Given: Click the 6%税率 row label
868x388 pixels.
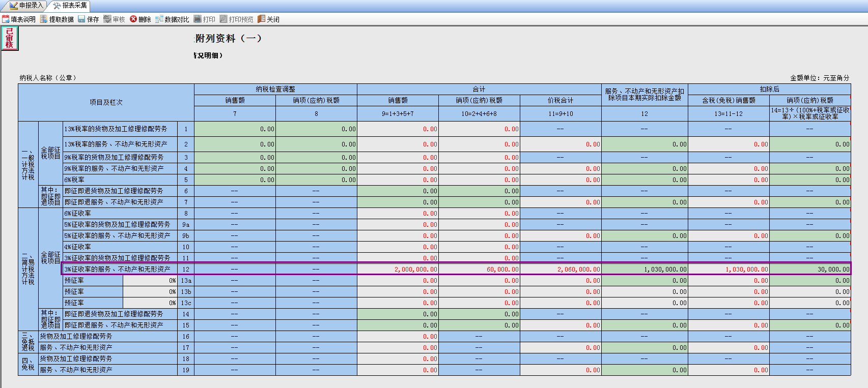Looking at the screenshot, I should (120, 180).
